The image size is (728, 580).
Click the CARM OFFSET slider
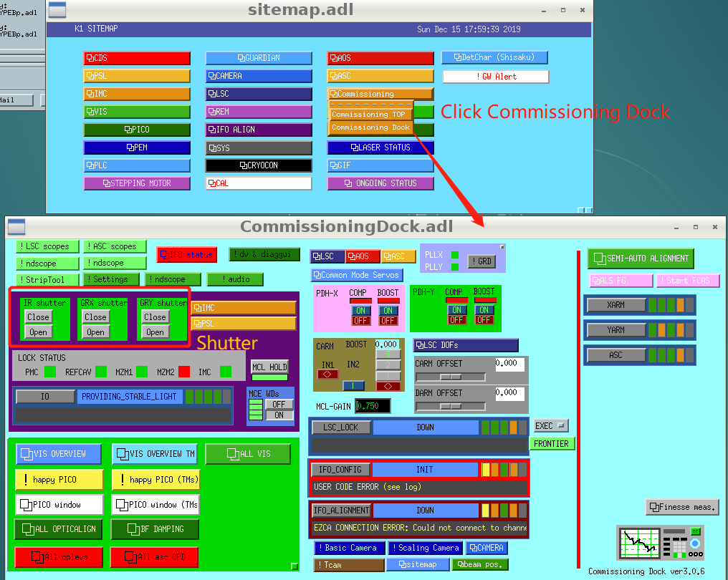[x=451, y=377]
